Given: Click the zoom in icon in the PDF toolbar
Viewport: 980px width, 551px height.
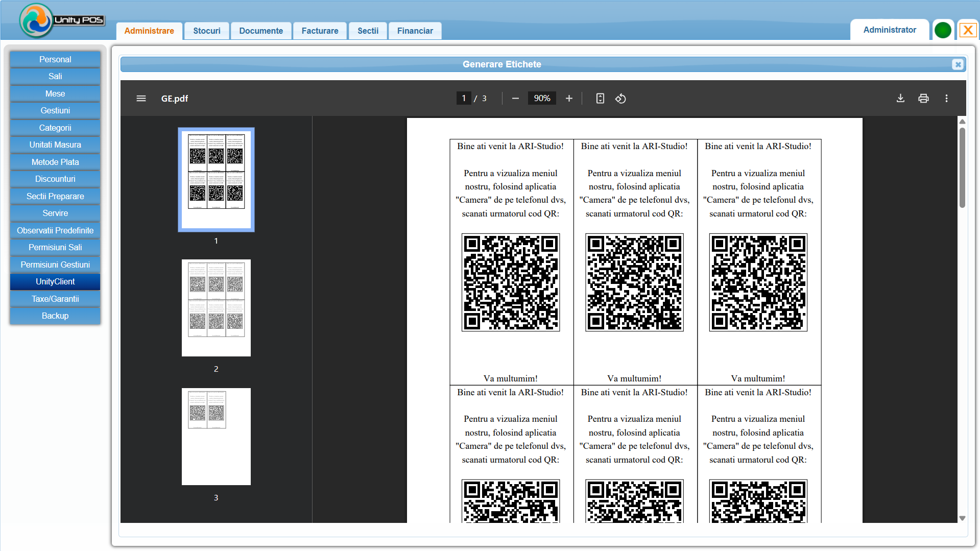Looking at the screenshot, I should pyautogui.click(x=569, y=98).
